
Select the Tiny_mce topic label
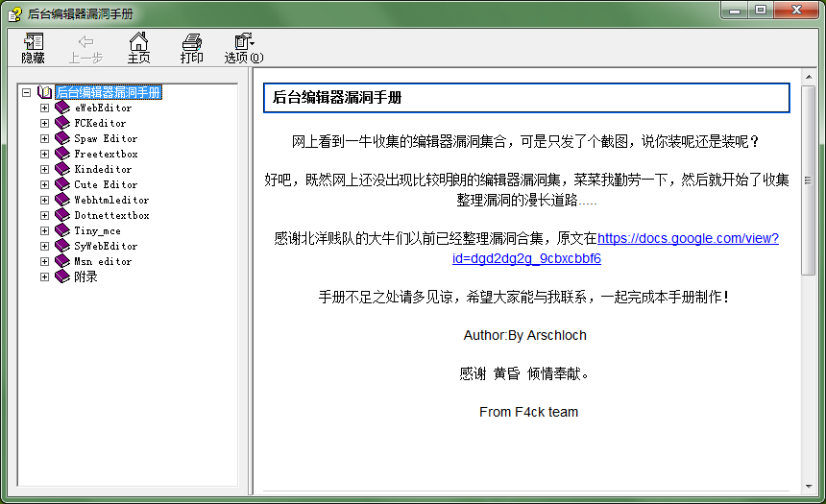[97, 230]
